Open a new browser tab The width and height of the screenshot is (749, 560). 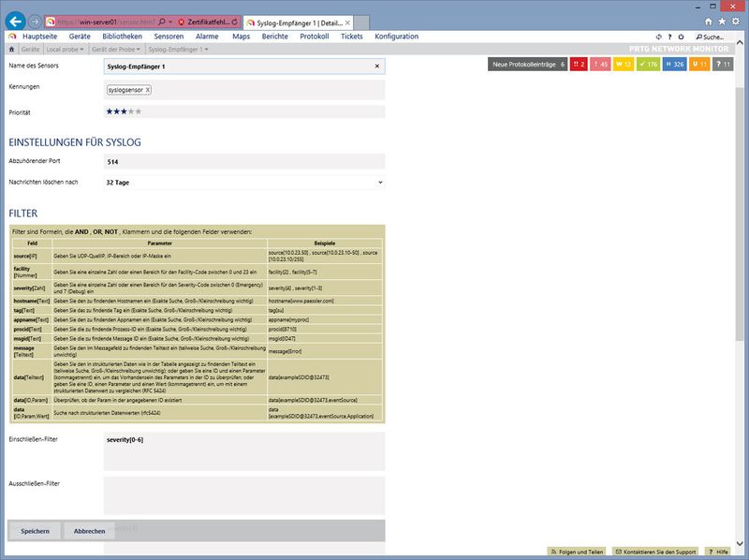tap(361, 22)
